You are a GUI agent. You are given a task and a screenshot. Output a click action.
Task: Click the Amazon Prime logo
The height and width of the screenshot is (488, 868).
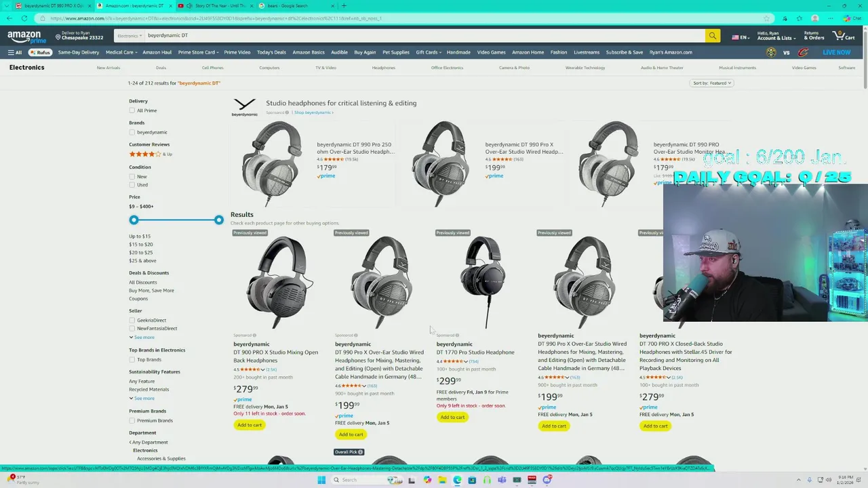click(27, 36)
